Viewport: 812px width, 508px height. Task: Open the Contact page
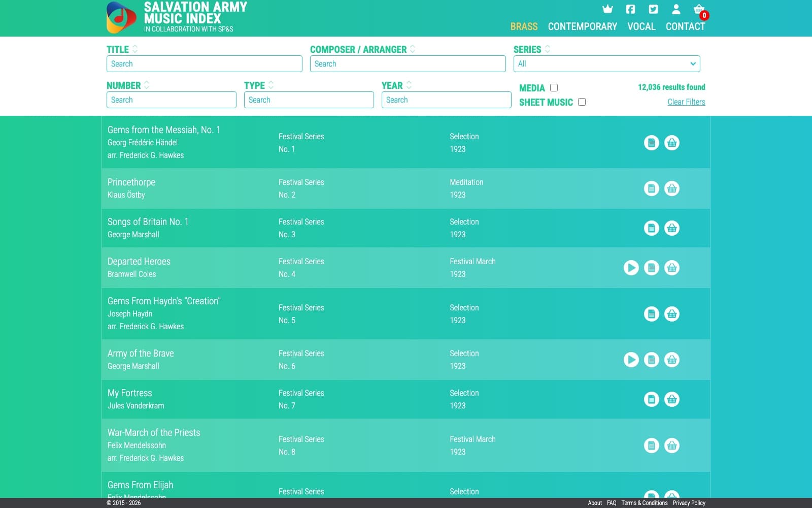click(x=685, y=26)
